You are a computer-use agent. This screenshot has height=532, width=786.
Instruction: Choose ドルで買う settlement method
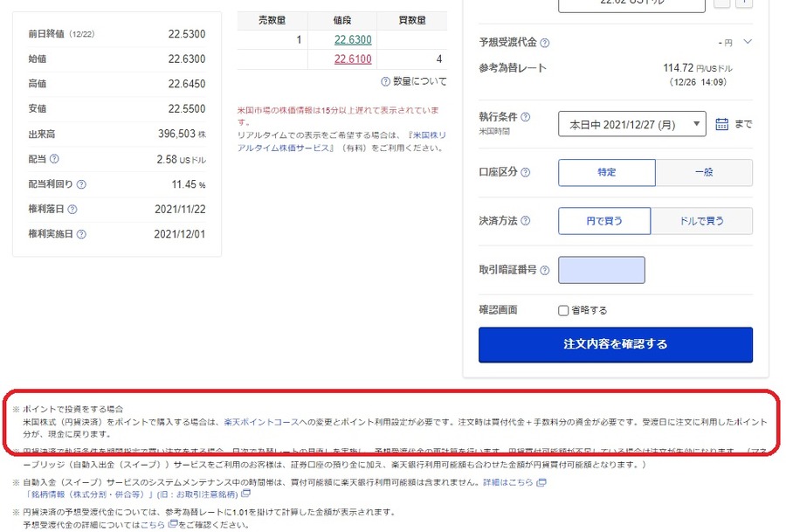[702, 221]
